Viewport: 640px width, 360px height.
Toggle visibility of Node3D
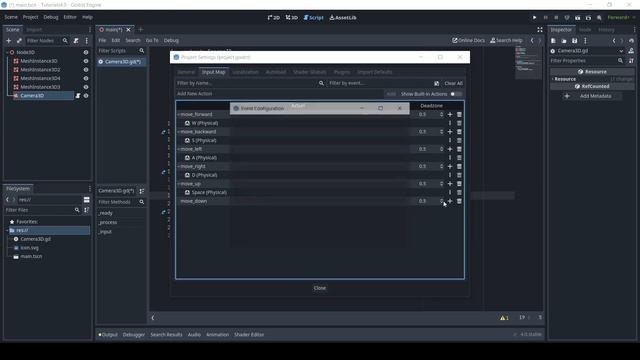tap(86, 53)
